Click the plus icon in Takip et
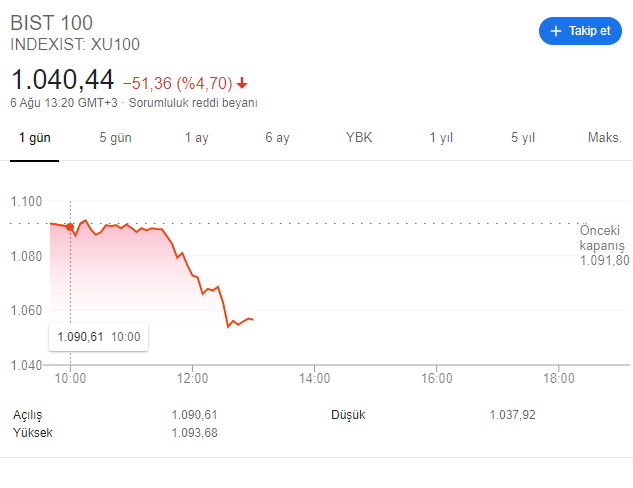Image resolution: width=633 pixels, height=488 pixels. pos(556,31)
